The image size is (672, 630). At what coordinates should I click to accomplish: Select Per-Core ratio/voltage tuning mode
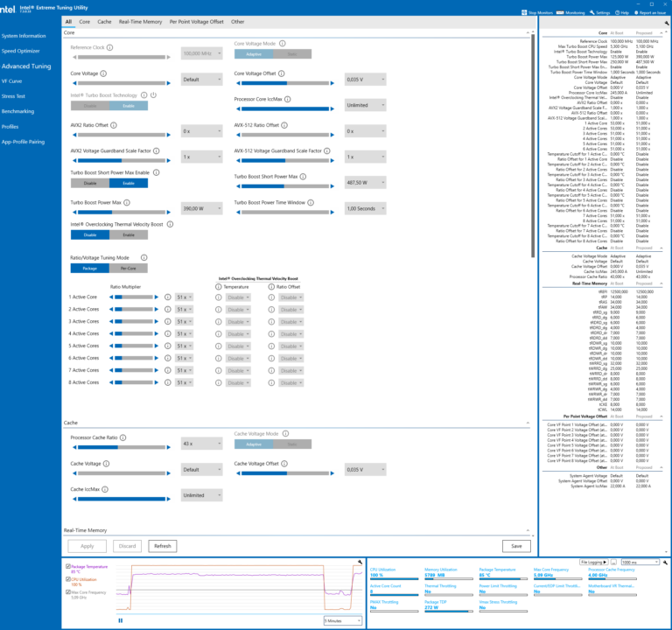(129, 269)
